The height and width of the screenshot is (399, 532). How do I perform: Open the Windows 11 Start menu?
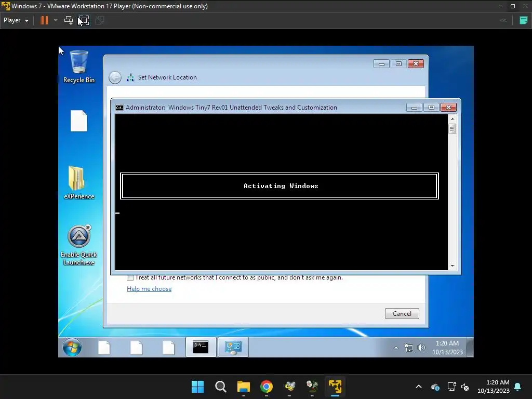pos(197,387)
